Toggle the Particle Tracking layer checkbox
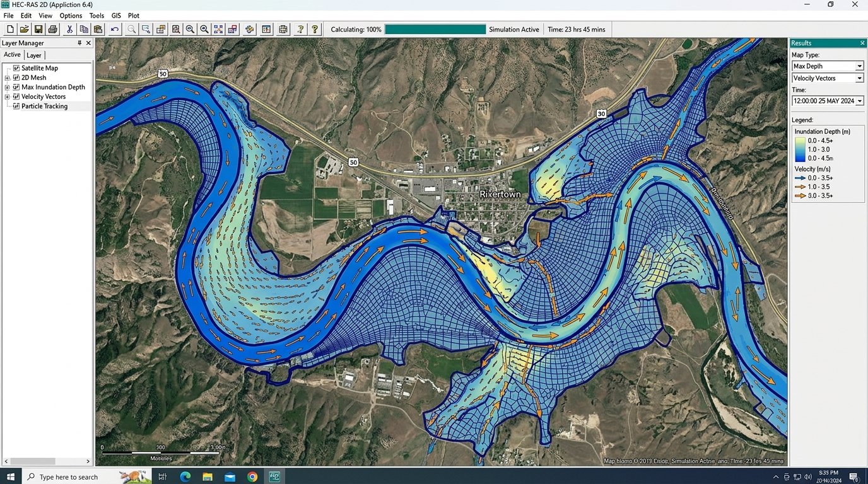868x484 pixels. [x=16, y=106]
